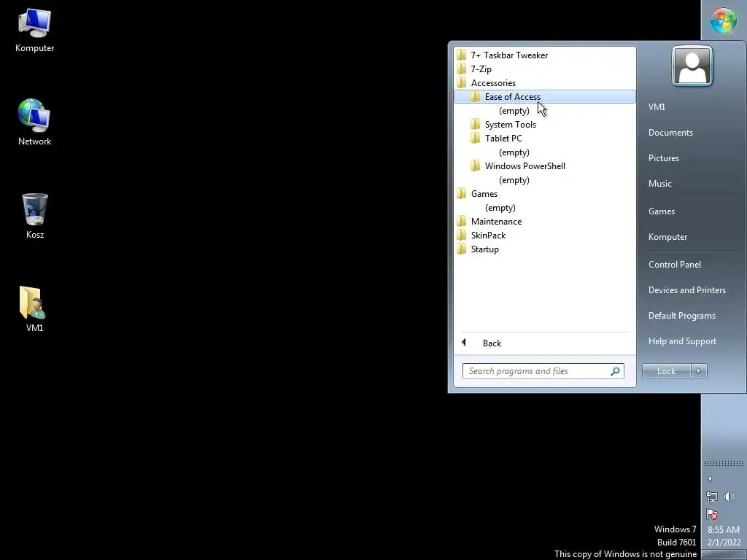Show hidden tray icons arrow
The image size is (747, 560).
710,479
